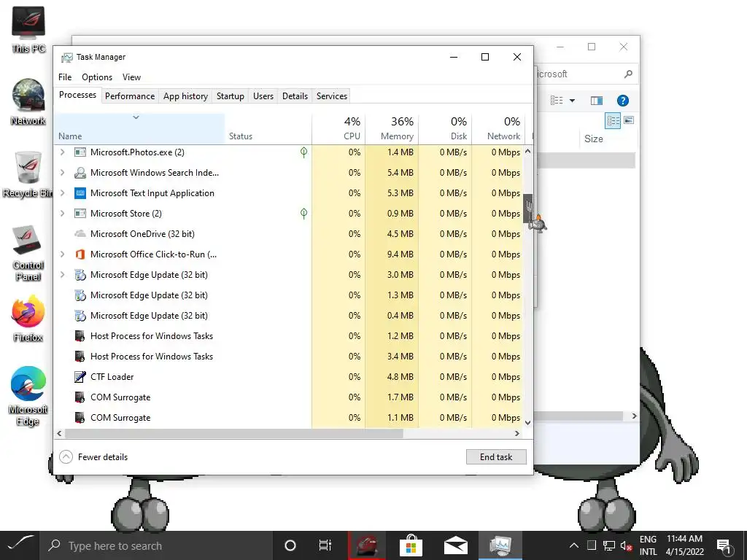
Task: Click the CTF Loader pen icon
Action: pos(80,377)
